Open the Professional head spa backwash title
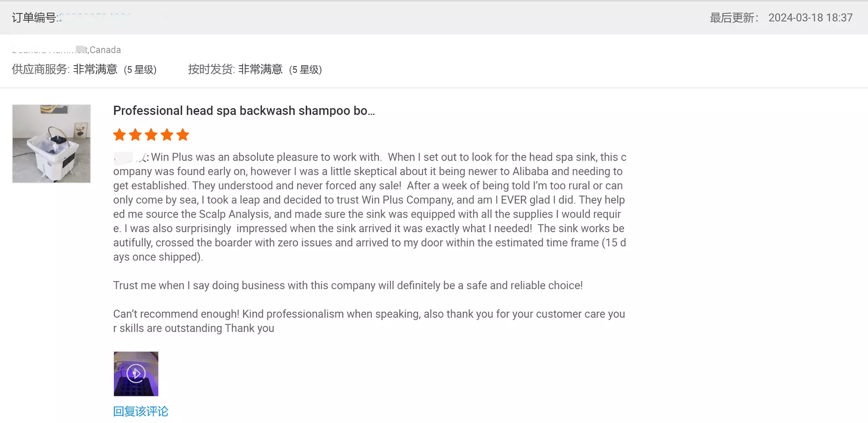Image resolution: width=868 pixels, height=423 pixels. pos(244,111)
